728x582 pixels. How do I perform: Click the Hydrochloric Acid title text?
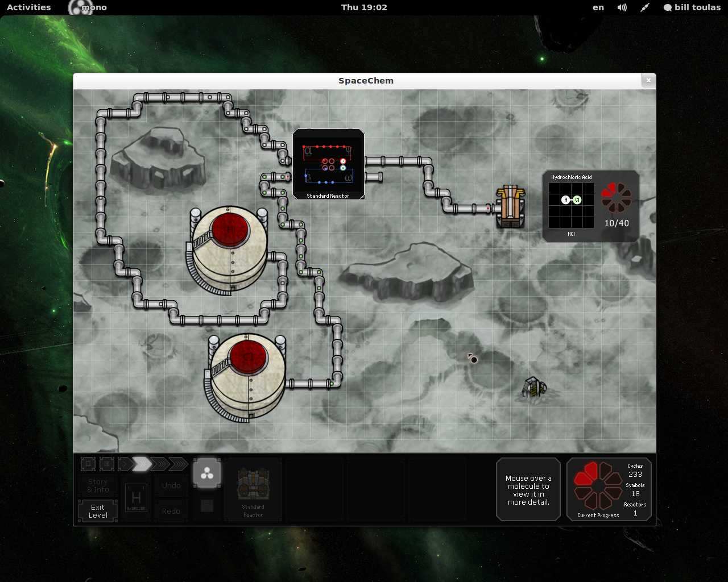coord(571,177)
